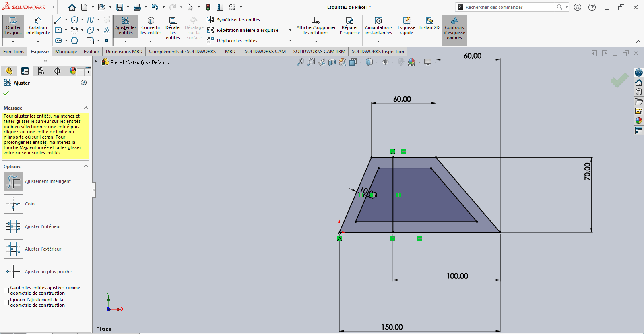Expand the Pièce1 feature tree node
Screen dimensions: 644x334
[x=96, y=62]
